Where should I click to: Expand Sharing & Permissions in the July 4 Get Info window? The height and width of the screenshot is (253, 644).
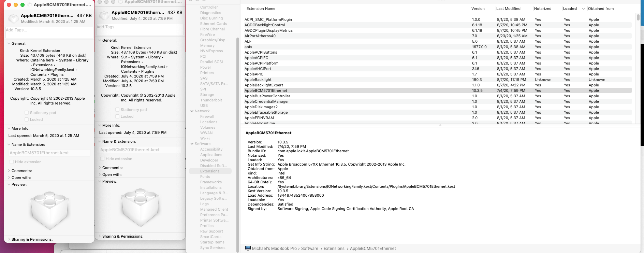pyautogui.click(x=99, y=236)
